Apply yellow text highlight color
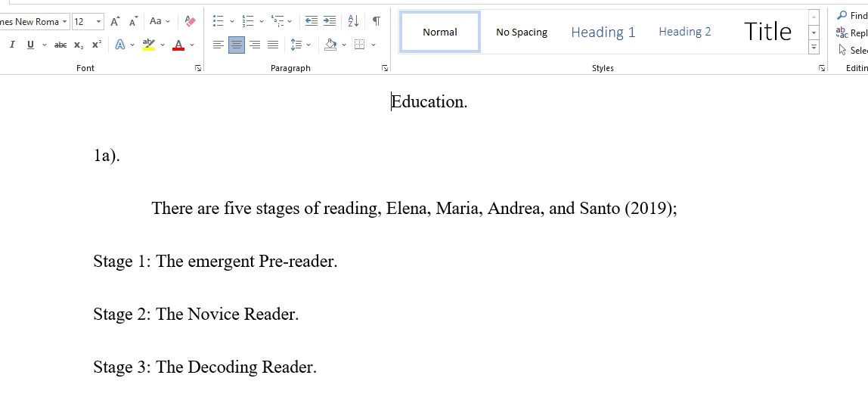The height and width of the screenshot is (406, 868). pos(148,45)
